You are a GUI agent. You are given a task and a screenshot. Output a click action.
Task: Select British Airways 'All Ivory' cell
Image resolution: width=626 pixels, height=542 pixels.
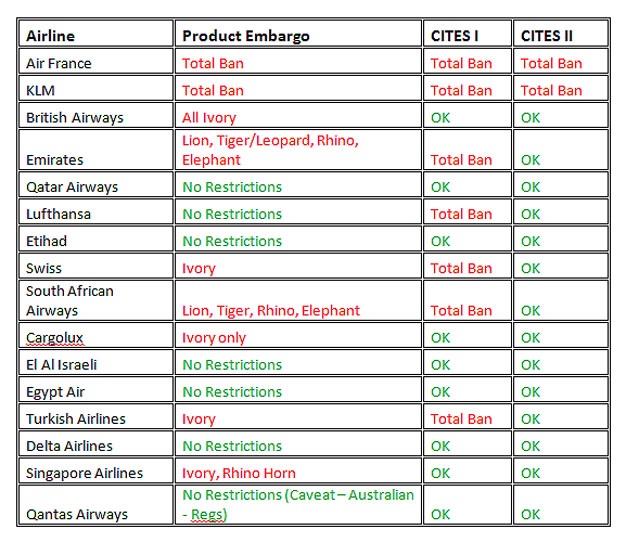coord(298,115)
